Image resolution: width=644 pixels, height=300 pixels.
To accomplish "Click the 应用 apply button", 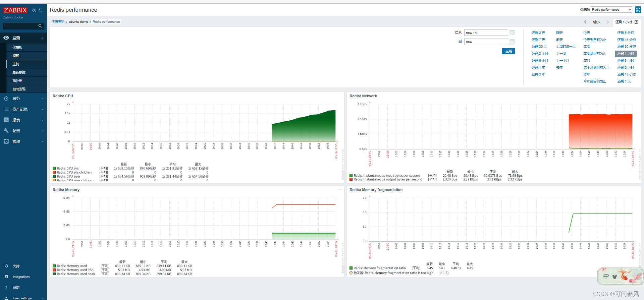I will (508, 51).
